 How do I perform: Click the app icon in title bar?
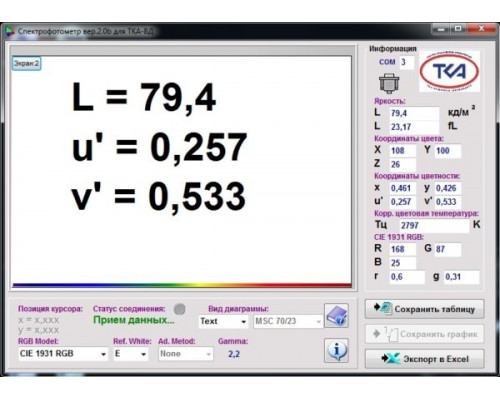tap(10, 31)
